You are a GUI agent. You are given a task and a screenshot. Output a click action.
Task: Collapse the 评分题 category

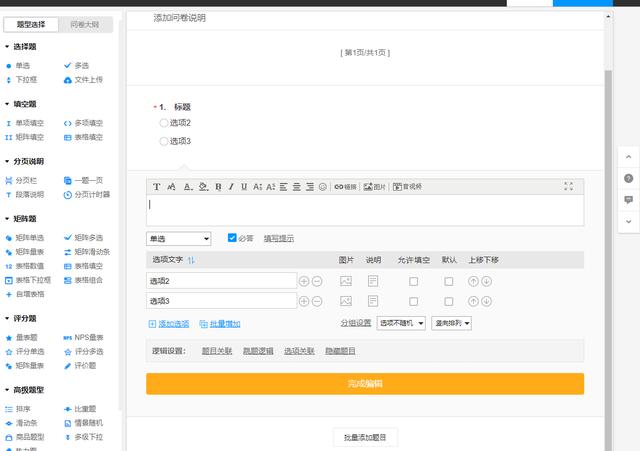point(21,318)
